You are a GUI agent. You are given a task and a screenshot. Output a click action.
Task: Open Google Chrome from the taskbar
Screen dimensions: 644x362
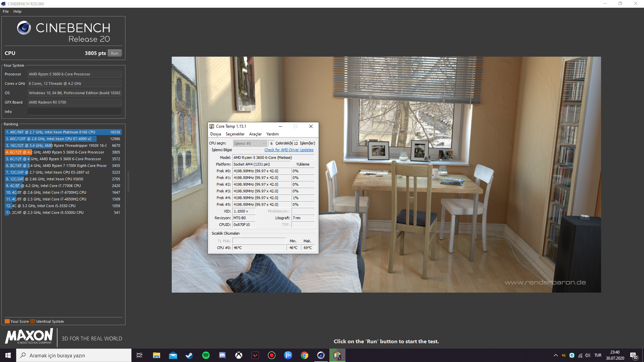point(305,355)
